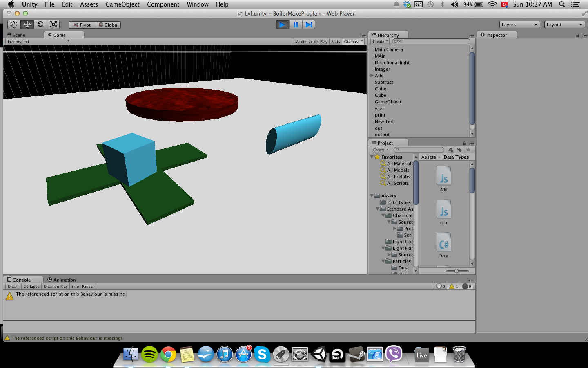Click Search by Type icon in Project
The width and height of the screenshot is (588, 368).
(451, 150)
